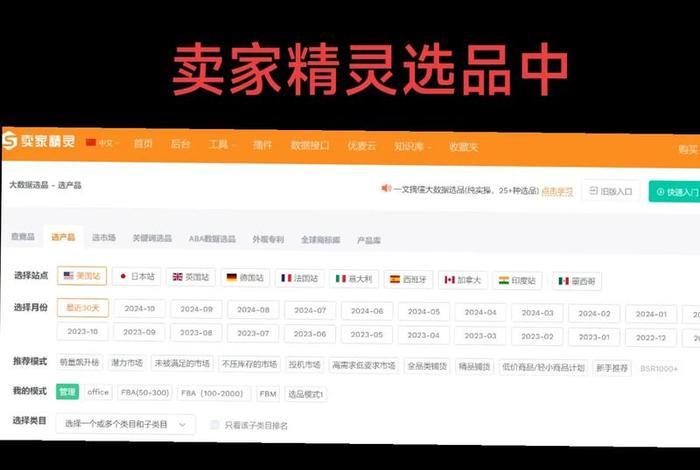Select month 2023-07
This screenshot has width=700, height=470.
click(x=253, y=333)
